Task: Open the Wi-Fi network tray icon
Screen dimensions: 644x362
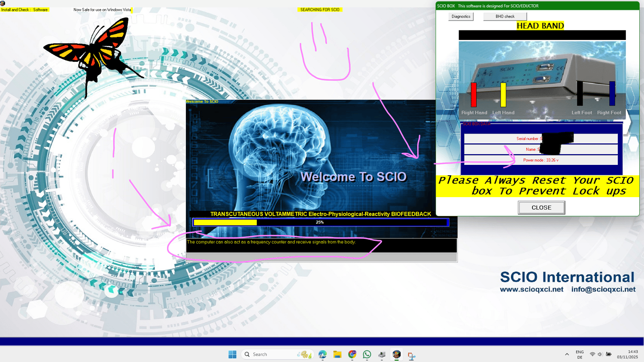Action: point(592,354)
